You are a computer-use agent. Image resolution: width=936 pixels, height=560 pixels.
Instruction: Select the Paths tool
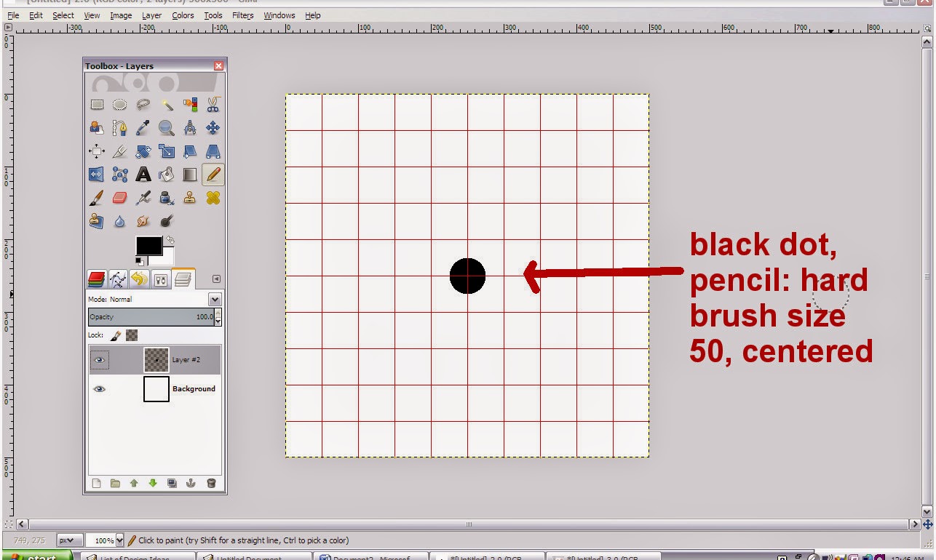coord(120,128)
